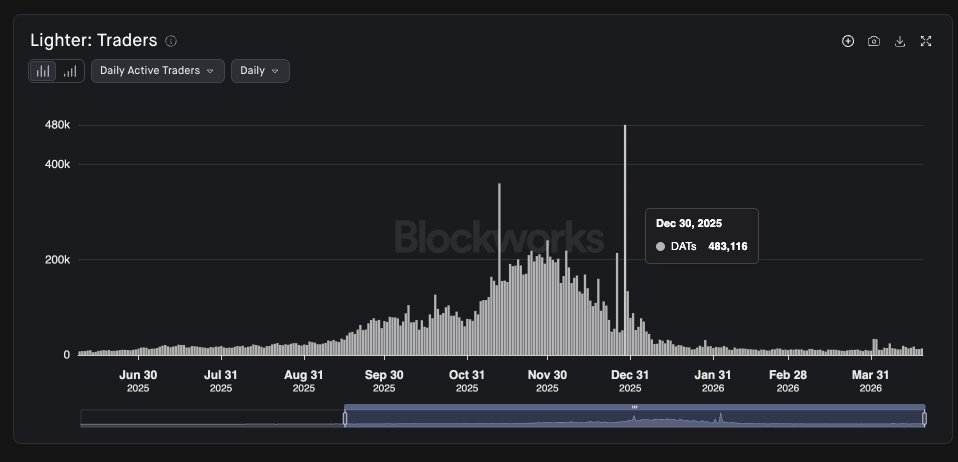Screen dimensions: 958x462
Task: Open the Daily interval dropdown
Action: [260, 71]
